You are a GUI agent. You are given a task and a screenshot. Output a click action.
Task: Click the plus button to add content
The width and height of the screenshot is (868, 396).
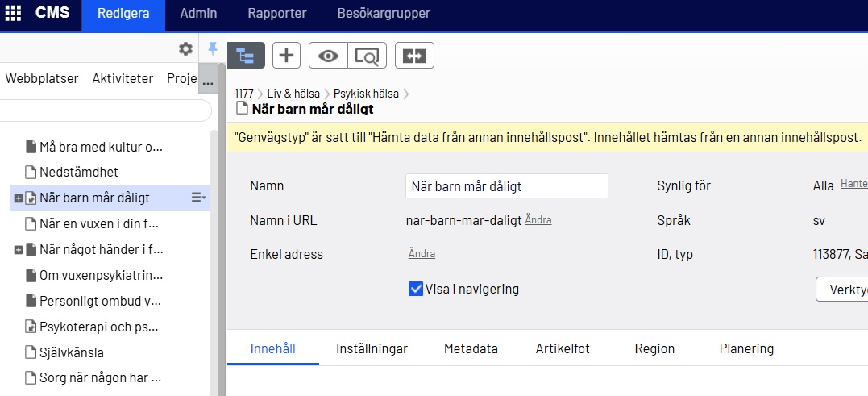(x=286, y=56)
